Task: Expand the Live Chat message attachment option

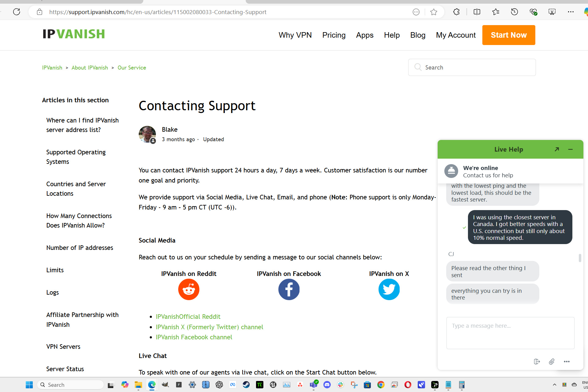Action: point(551,361)
